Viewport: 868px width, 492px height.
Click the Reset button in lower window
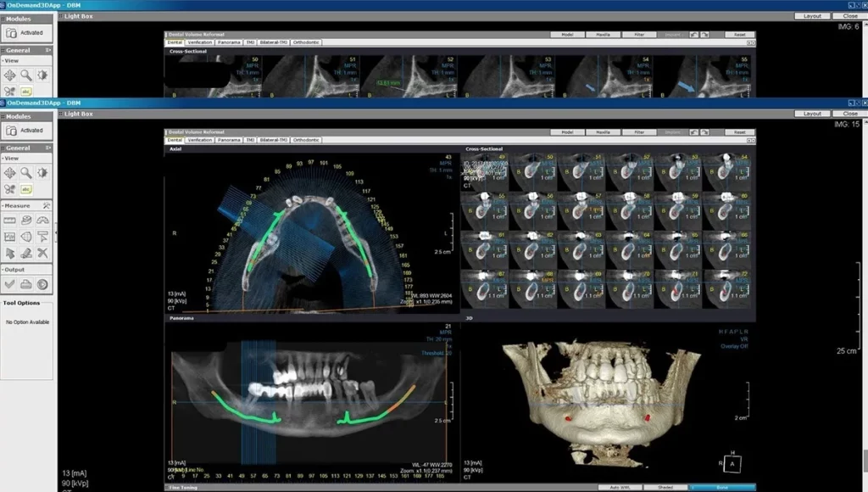[x=739, y=132]
